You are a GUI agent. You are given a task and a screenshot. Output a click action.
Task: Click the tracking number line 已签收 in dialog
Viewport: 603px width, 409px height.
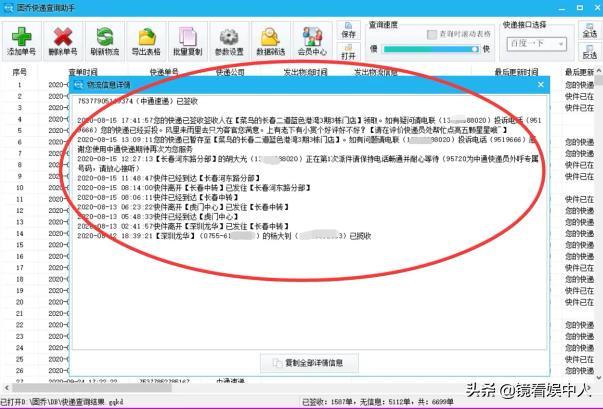[x=138, y=101]
